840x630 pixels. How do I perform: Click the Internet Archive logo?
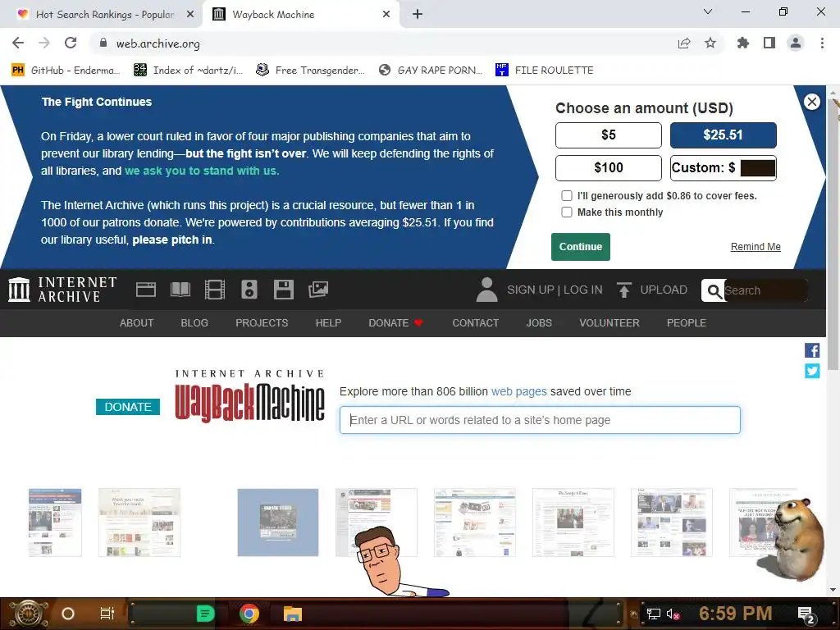pyautogui.click(x=62, y=290)
